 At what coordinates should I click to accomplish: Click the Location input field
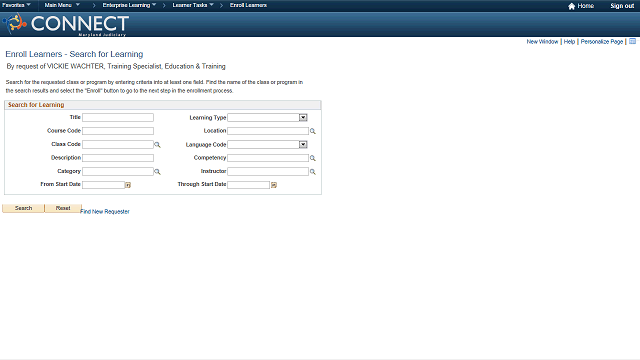[268, 131]
